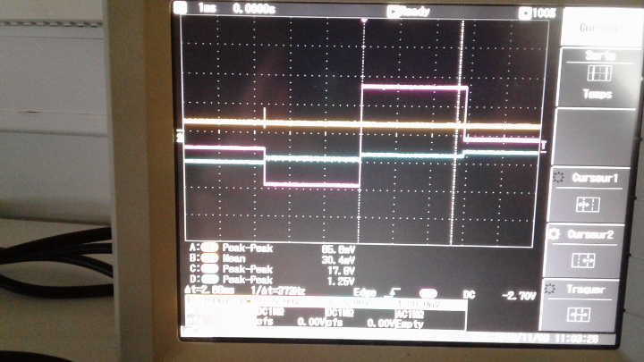
Task: Click the Traquer both-cursors tracking icon
Action: point(579,315)
